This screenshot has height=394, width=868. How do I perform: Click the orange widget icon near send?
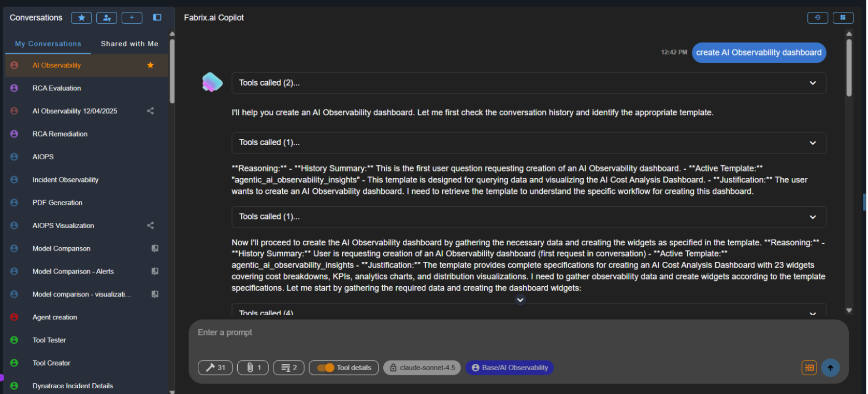pos(809,368)
